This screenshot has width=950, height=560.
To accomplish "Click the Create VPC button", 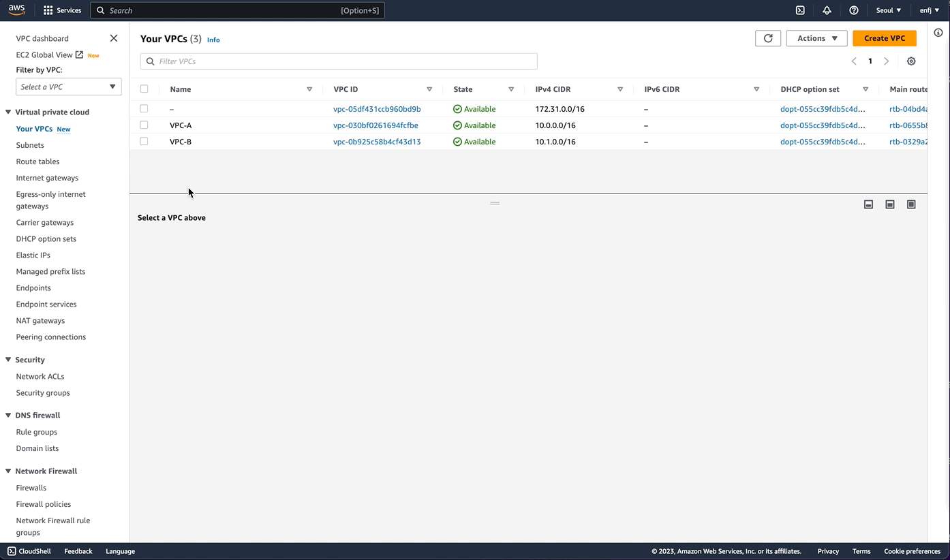I will point(885,38).
